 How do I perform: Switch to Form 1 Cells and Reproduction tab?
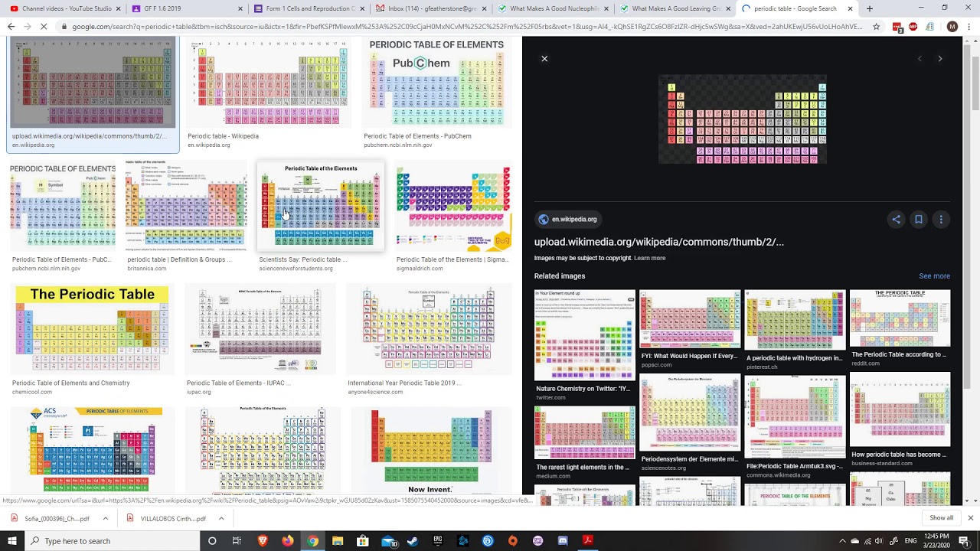308,8
